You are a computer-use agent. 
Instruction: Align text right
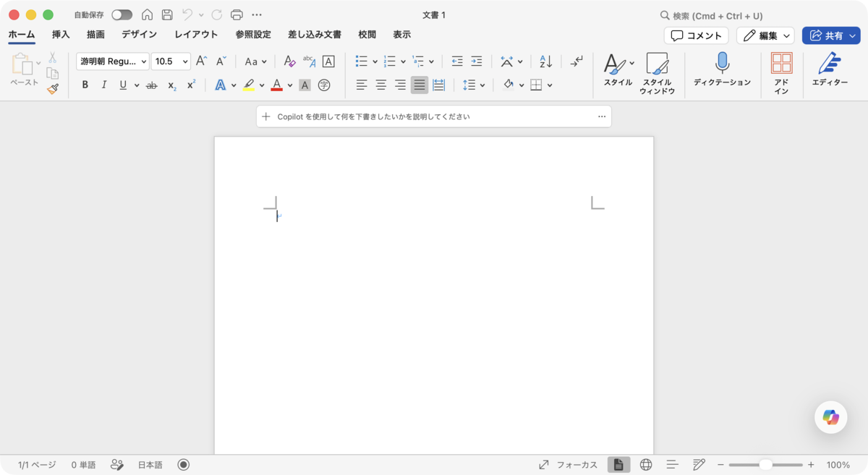(400, 85)
